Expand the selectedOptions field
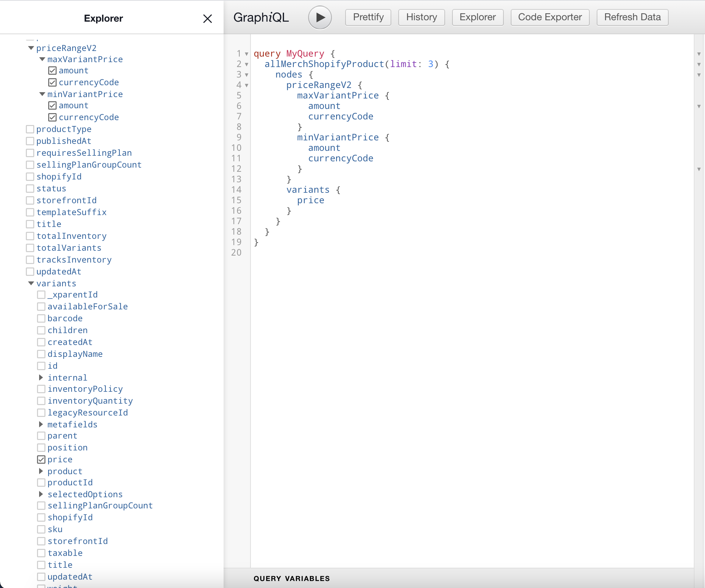The width and height of the screenshot is (705, 588). [41, 494]
